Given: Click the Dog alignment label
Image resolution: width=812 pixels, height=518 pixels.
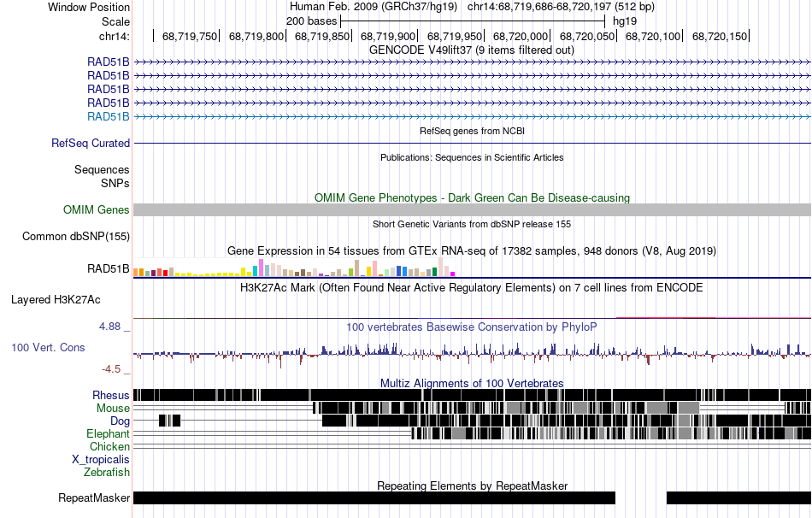Looking at the screenshot, I should (x=120, y=421).
